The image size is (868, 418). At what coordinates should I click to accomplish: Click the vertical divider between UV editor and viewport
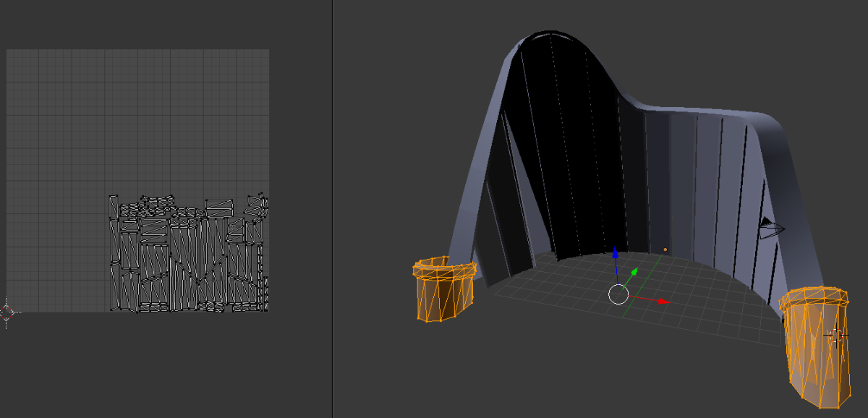332,209
